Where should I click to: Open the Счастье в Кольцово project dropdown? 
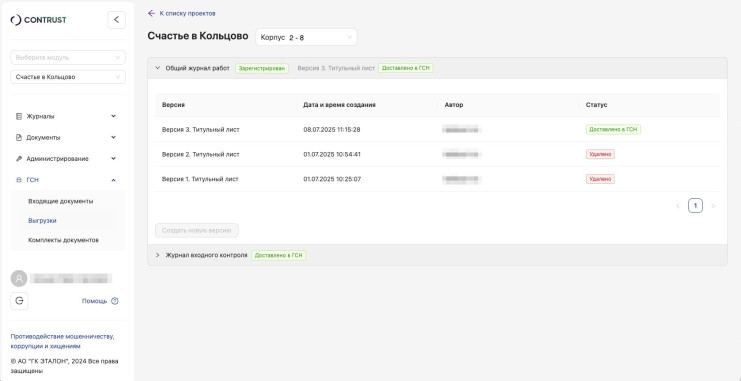pos(68,77)
